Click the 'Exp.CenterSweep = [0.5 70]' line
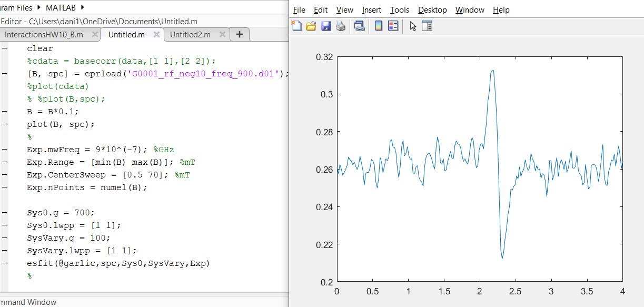The height and width of the screenshot is (307, 644). click(x=108, y=175)
